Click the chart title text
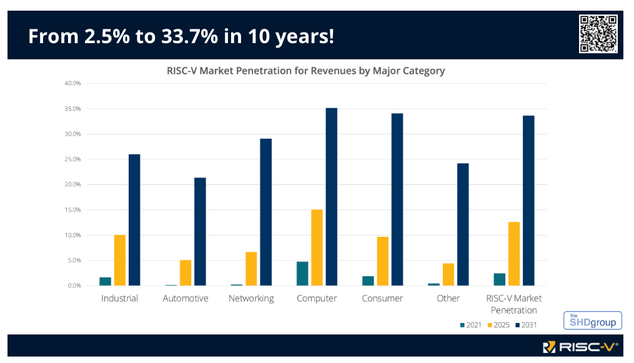The width and height of the screenshot is (634, 363). (306, 71)
